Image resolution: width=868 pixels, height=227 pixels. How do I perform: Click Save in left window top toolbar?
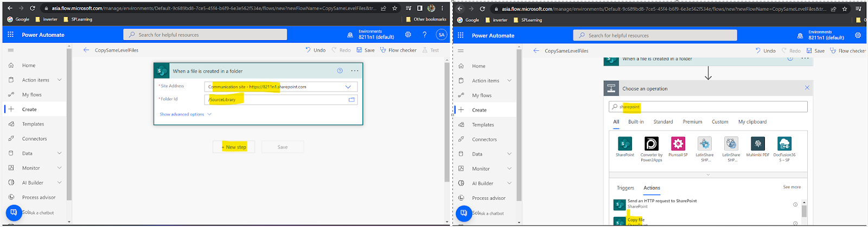click(x=366, y=50)
